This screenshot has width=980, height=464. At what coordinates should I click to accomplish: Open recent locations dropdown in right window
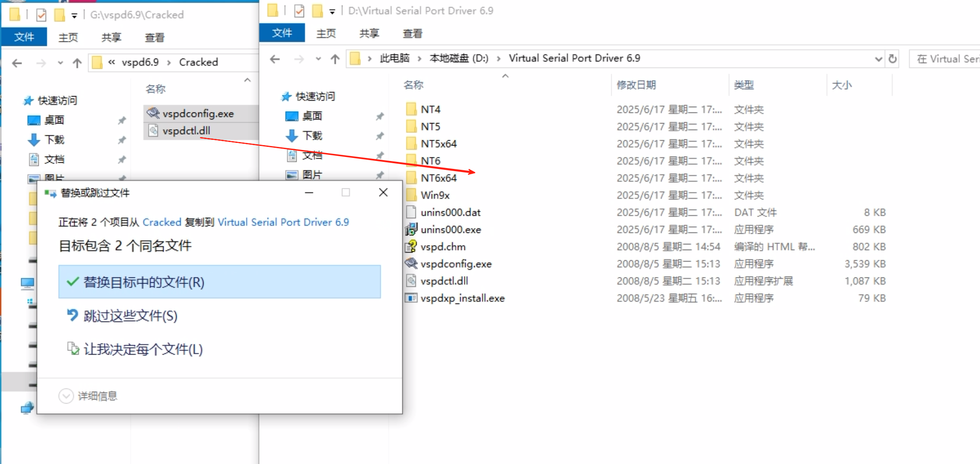click(x=318, y=59)
